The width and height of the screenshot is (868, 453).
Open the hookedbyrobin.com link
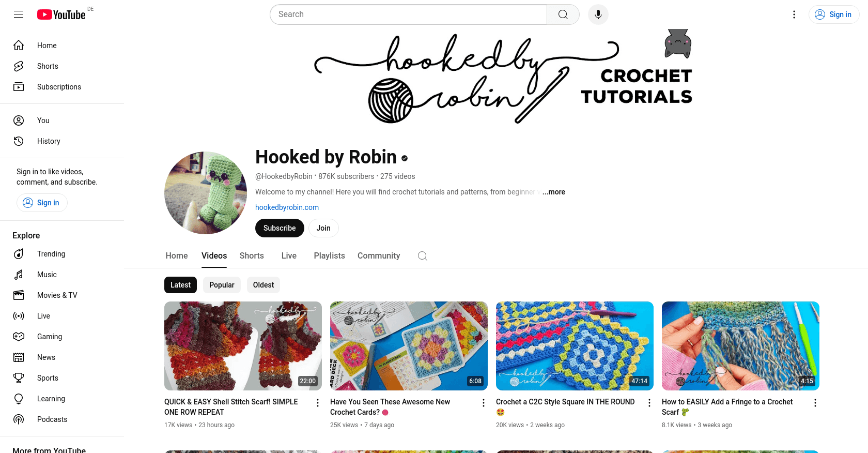pos(287,207)
